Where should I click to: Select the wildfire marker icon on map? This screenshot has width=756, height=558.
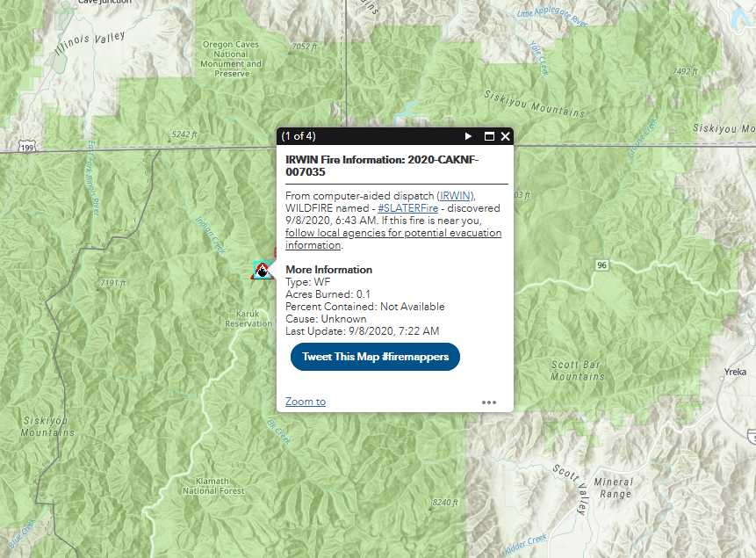point(263,271)
